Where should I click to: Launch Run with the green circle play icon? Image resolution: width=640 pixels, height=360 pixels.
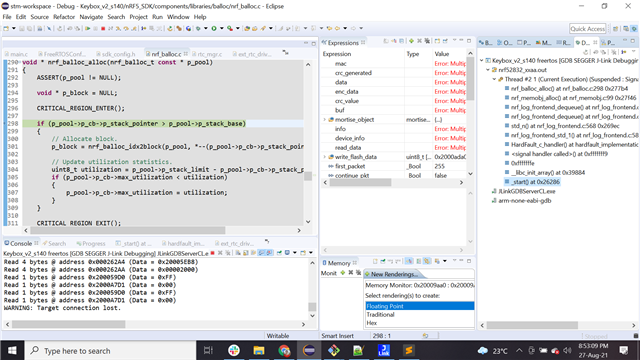214,29
